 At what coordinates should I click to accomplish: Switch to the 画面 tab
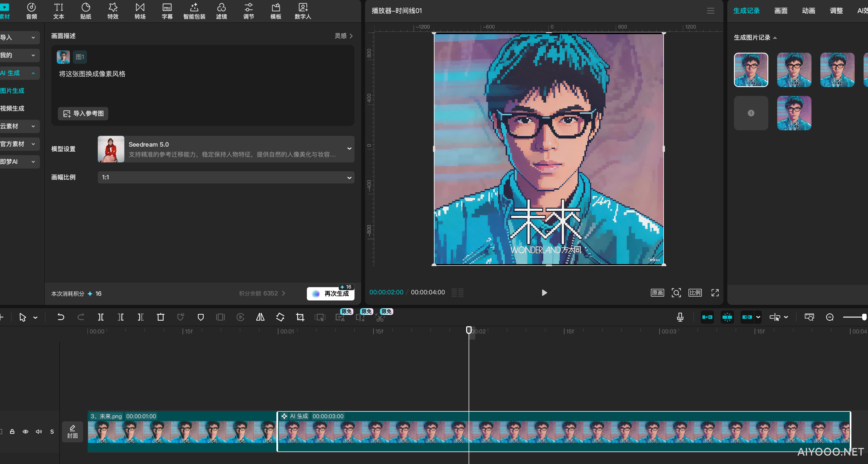point(781,11)
